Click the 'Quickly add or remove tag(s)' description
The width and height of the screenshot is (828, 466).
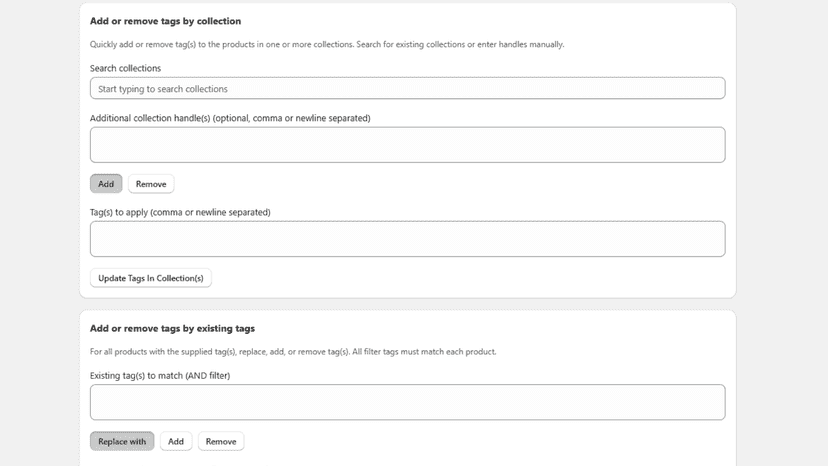(x=327, y=44)
